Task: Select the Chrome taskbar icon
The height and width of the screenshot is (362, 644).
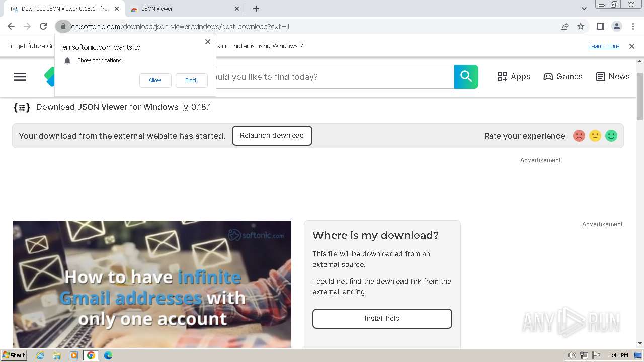Action: coord(91,355)
